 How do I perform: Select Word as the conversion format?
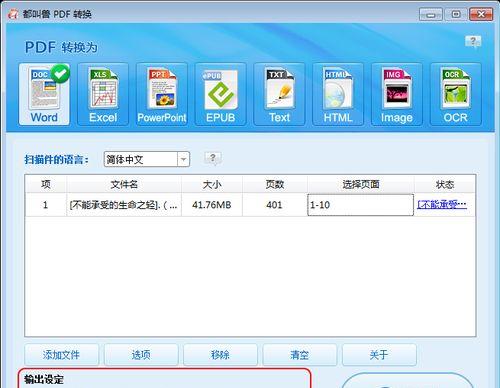point(44,94)
